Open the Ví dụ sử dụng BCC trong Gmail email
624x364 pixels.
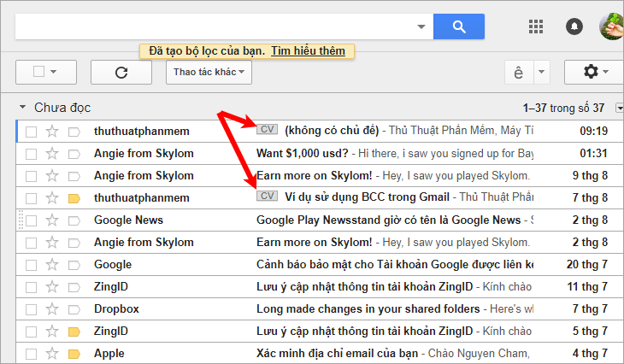click(367, 197)
